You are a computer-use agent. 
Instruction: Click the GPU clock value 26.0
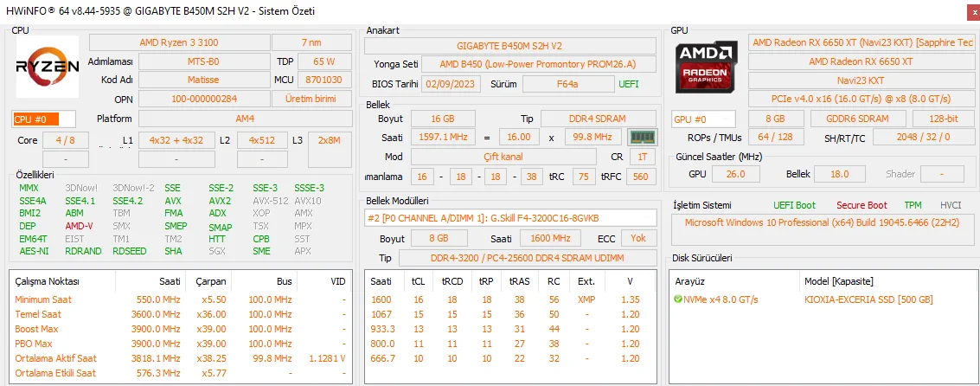[734, 174]
